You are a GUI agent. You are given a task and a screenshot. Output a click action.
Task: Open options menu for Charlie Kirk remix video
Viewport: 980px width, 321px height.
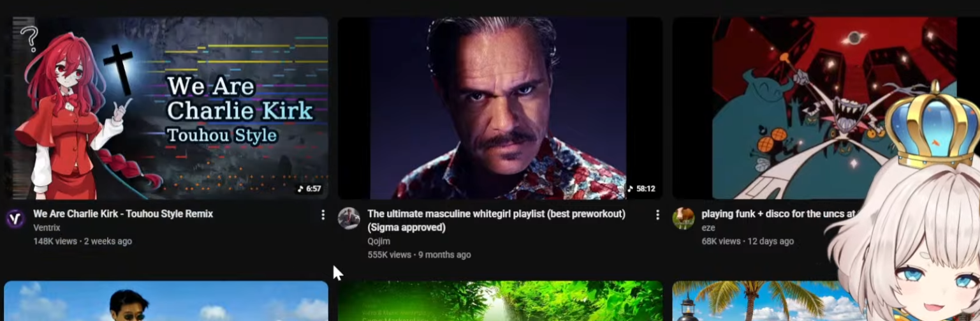click(x=323, y=215)
